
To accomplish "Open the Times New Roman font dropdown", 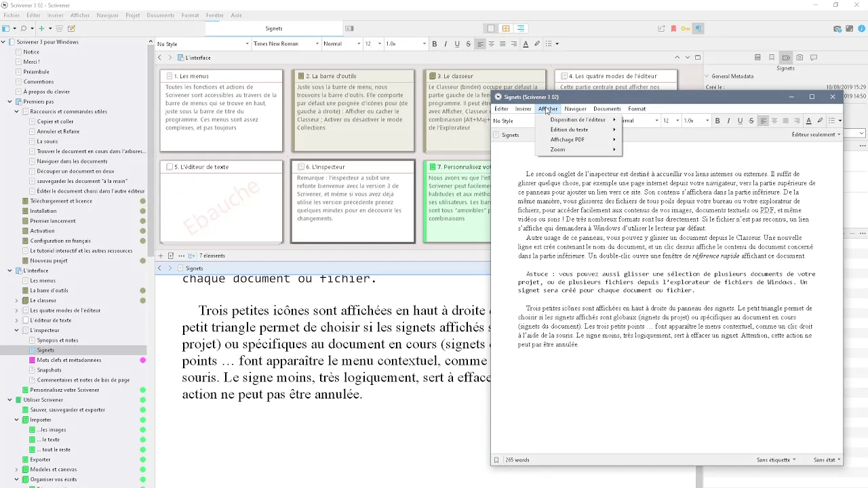I will 285,44.
